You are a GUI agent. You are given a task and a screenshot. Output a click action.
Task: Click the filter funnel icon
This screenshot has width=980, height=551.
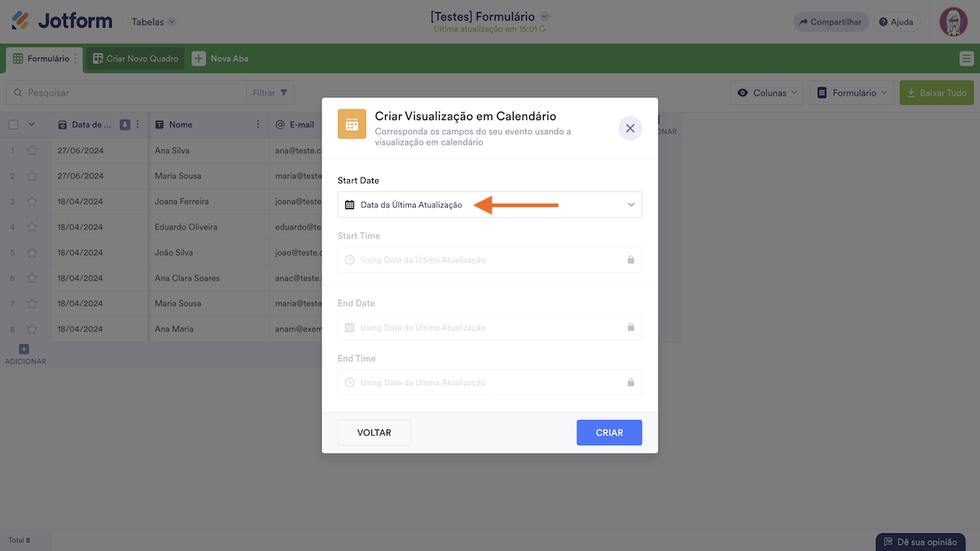(284, 93)
